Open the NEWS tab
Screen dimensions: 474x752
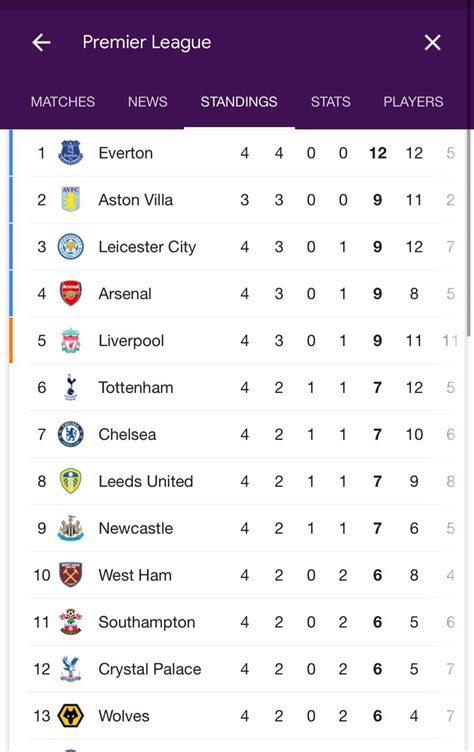pos(148,102)
